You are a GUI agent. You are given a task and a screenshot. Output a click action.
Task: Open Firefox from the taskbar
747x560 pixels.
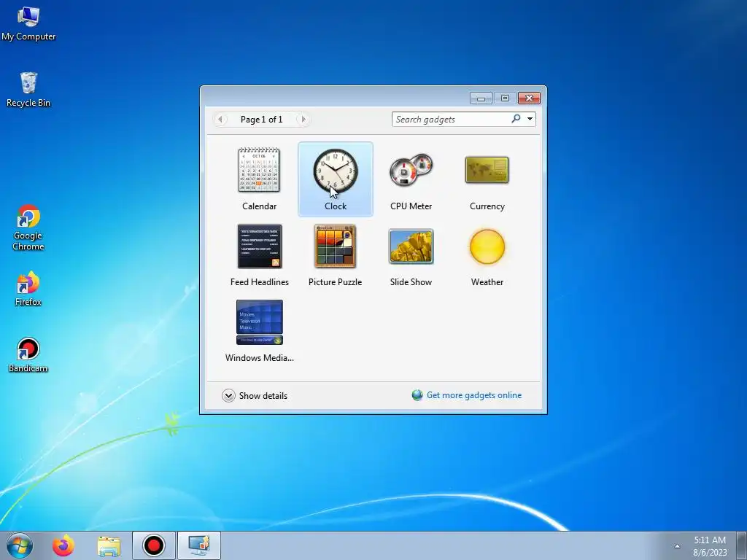(x=63, y=545)
